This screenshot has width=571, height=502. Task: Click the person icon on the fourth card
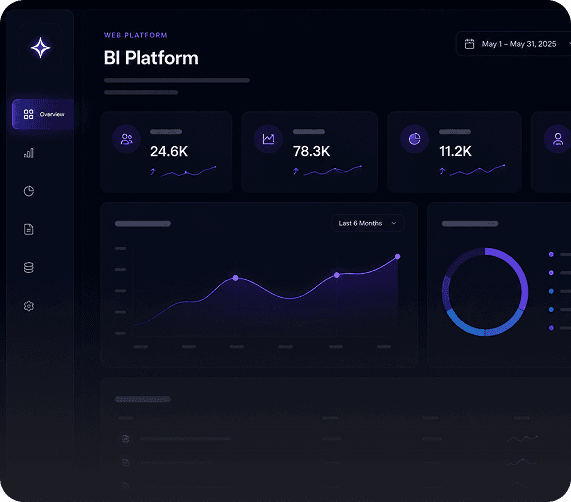(x=558, y=139)
